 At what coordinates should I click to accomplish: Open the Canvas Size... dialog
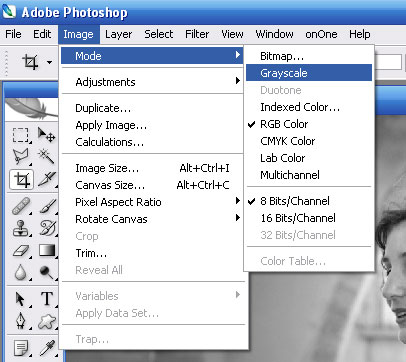(152, 185)
